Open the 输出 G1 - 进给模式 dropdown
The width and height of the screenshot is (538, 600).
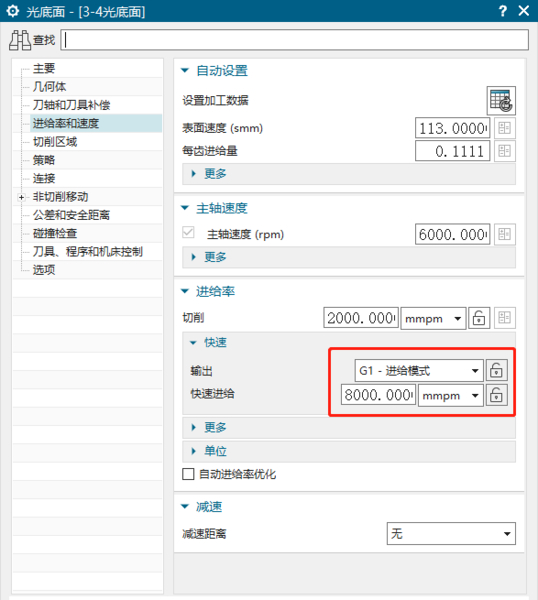click(x=419, y=370)
